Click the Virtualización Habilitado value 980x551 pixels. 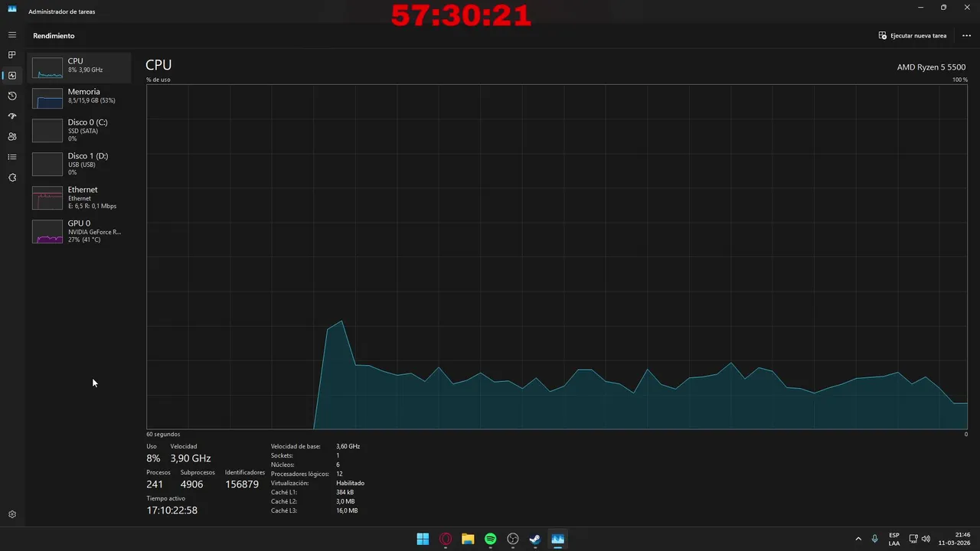pyautogui.click(x=350, y=483)
